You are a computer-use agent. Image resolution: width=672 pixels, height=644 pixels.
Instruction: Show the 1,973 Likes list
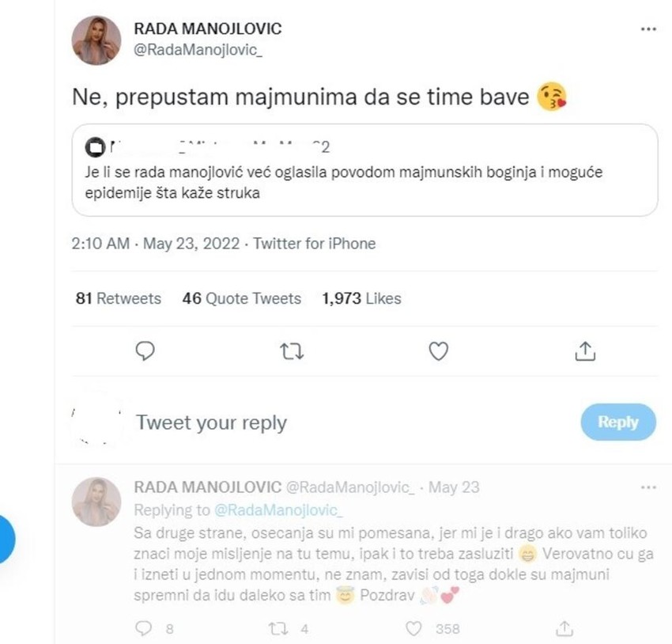coord(361,298)
